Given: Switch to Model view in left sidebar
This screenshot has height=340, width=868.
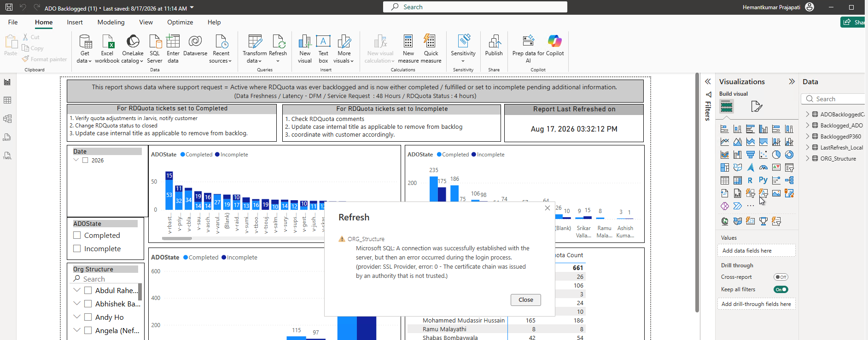Looking at the screenshot, I should tap(7, 119).
